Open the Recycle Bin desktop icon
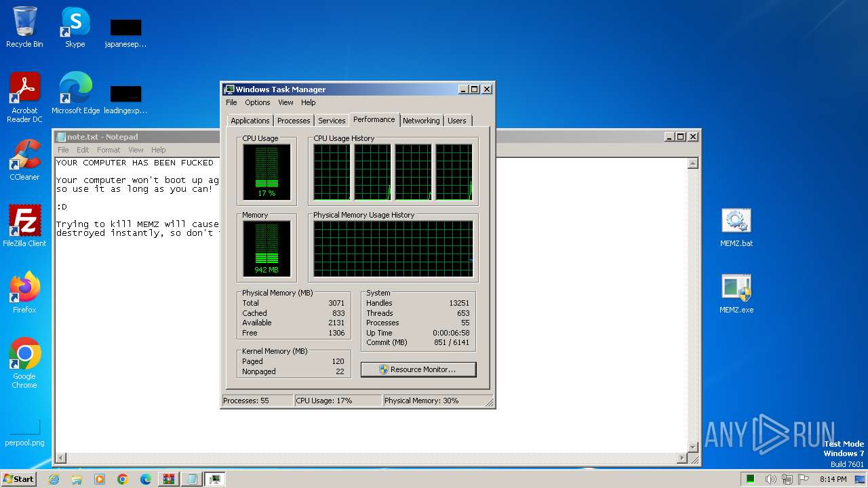 click(x=24, y=27)
